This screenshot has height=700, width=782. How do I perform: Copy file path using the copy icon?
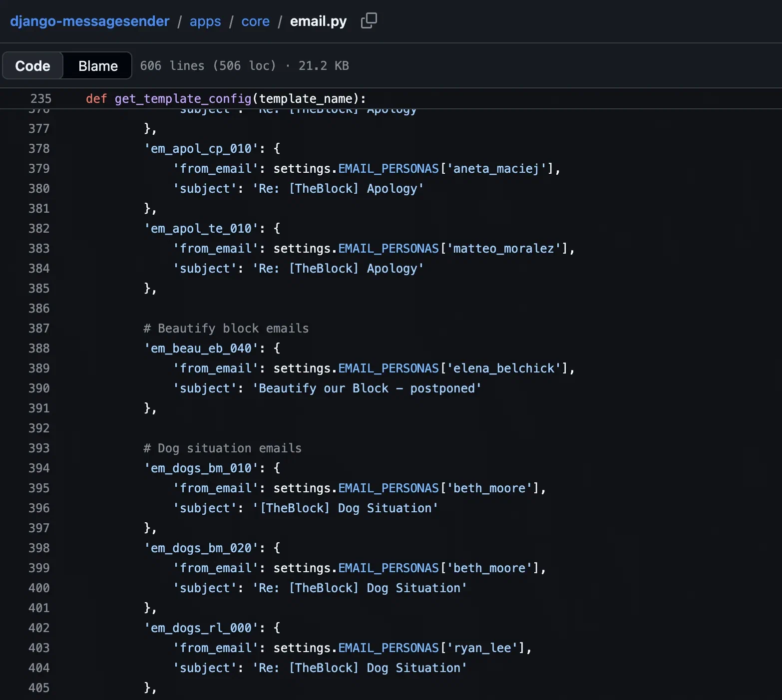pos(369,20)
